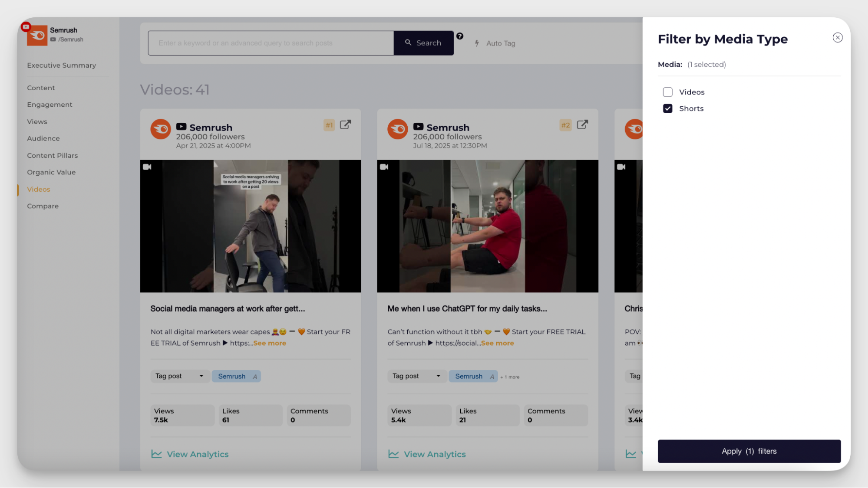868x488 pixels.
Task: Open external link for post #1
Action: click(345, 125)
